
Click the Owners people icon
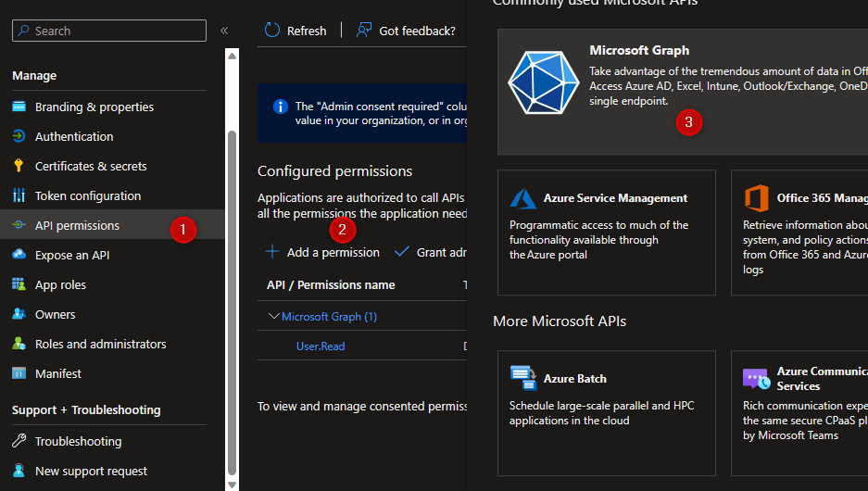19,314
